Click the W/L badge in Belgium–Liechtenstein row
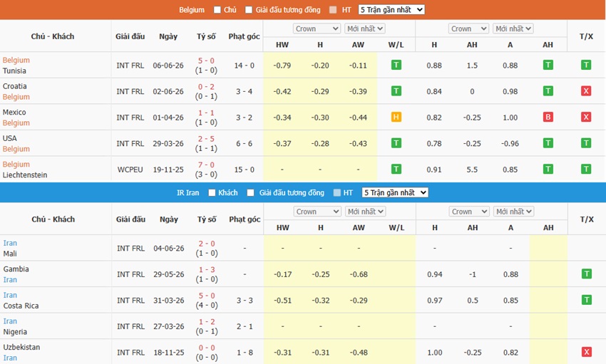 [x=396, y=169]
